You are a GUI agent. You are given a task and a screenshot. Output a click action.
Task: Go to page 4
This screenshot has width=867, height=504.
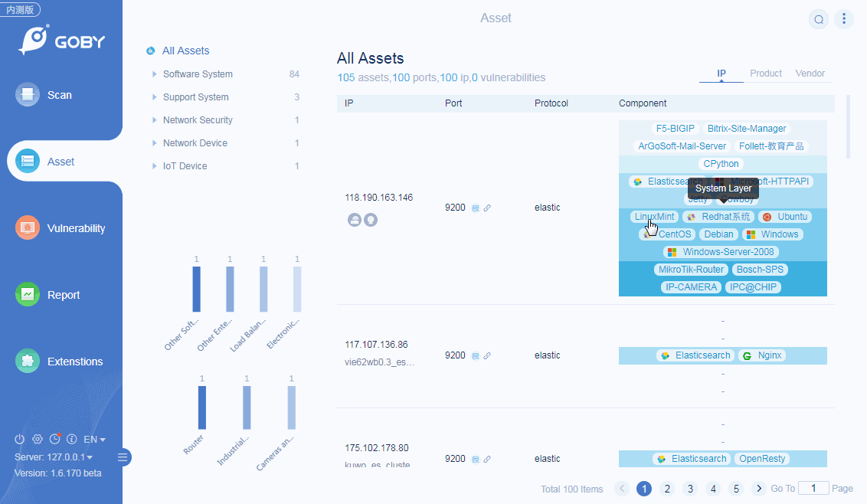point(713,489)
